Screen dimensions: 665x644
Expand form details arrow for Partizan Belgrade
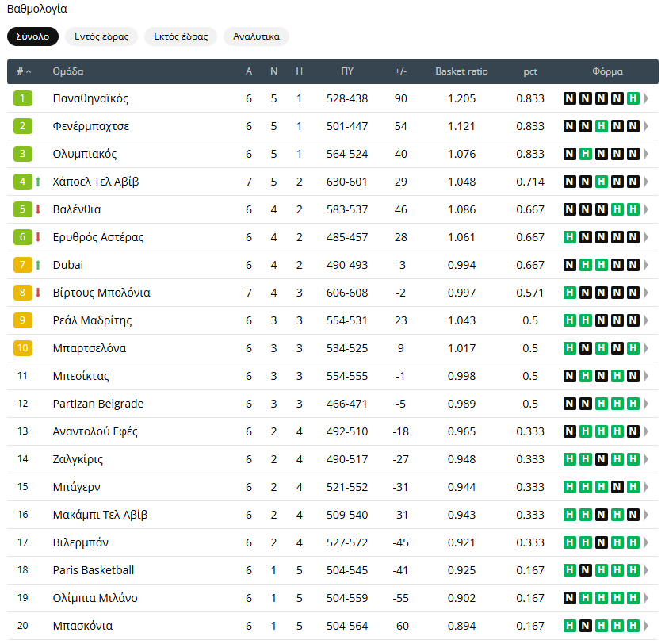point(646,404)
